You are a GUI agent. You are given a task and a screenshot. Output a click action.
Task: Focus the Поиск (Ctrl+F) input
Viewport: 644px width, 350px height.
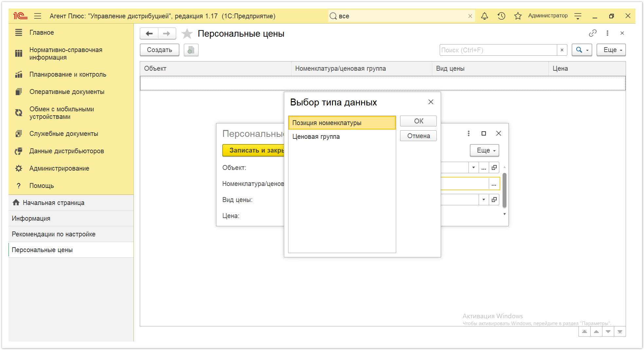coord(498,50)
